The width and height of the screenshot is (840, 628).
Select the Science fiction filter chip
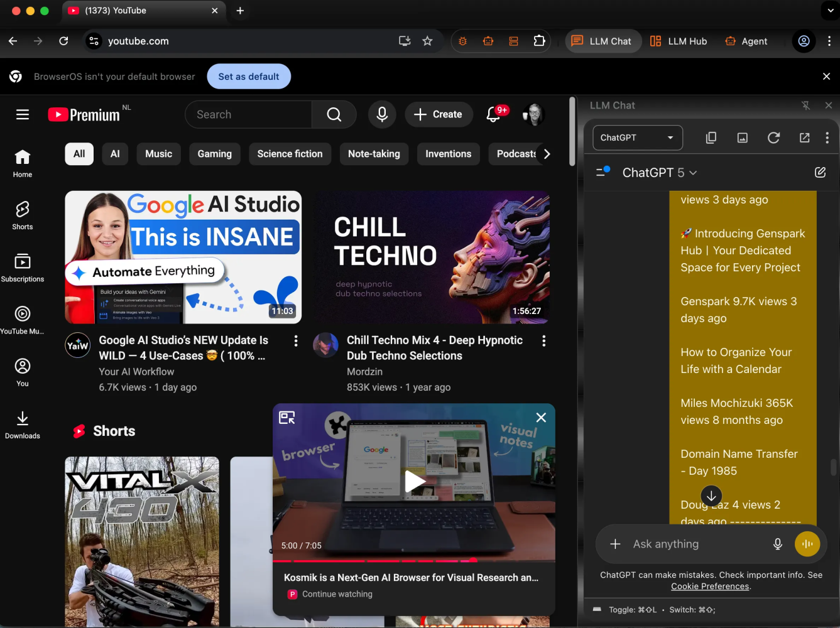290,154
